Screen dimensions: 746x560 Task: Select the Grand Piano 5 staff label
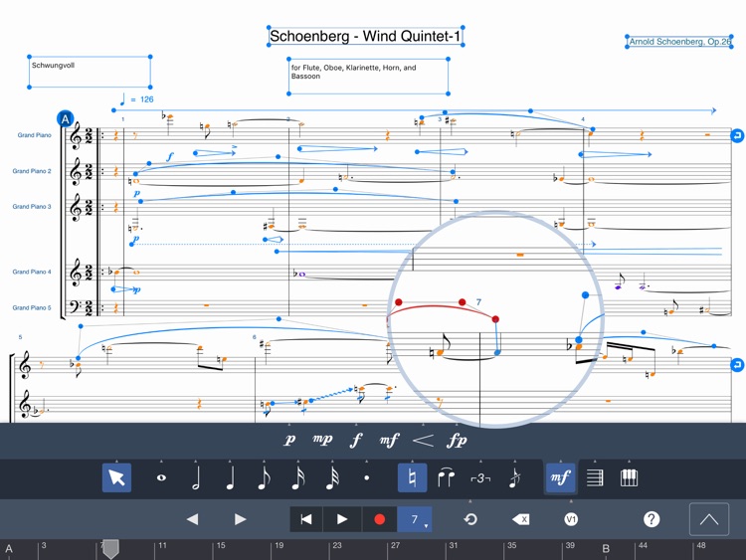pyautogui.click(x=32, y=307)
